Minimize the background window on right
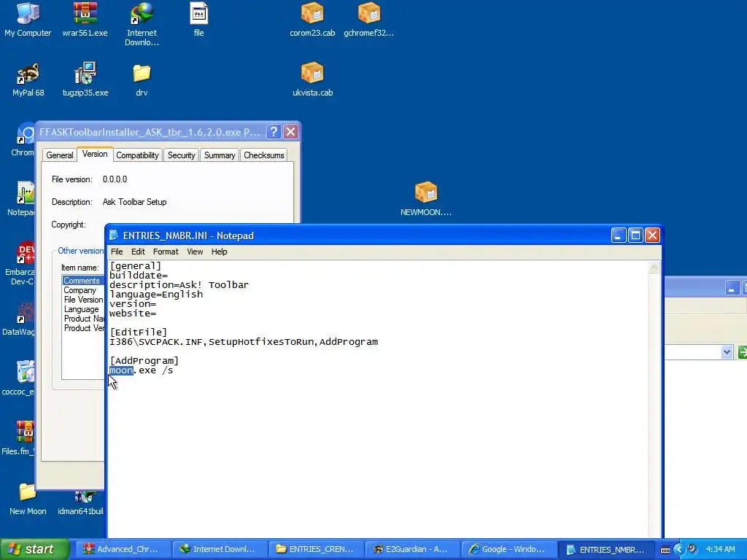The width and height of the screenshot is (747, 560). [x=732, y=288]
